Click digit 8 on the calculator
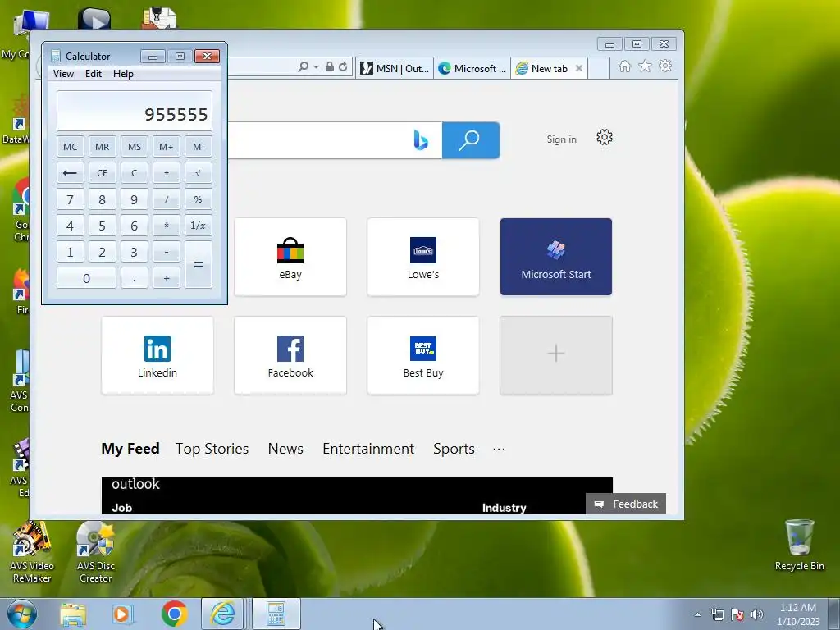 (103, 199)
